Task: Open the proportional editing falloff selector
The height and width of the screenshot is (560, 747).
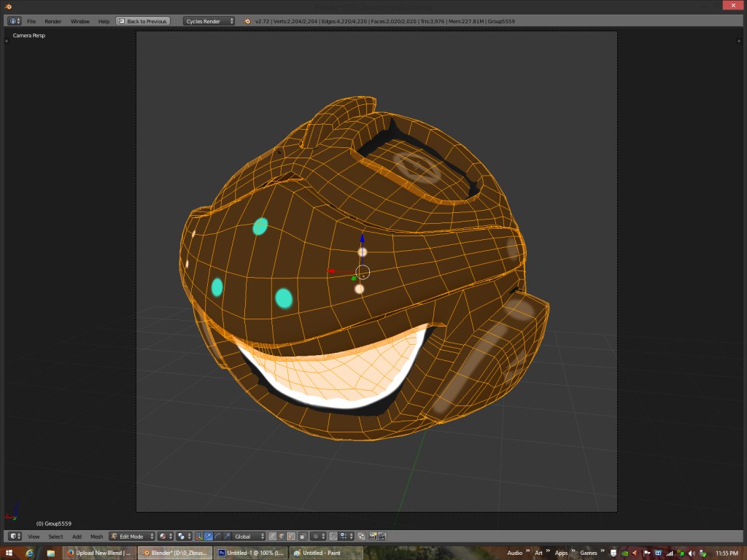Action: (319, 536)
